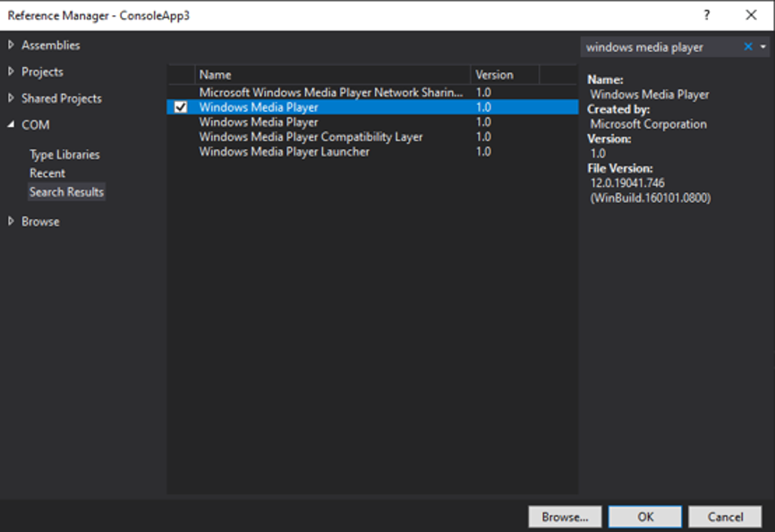
Task: Click the help question mark button
Action: (x=707, y=15)
